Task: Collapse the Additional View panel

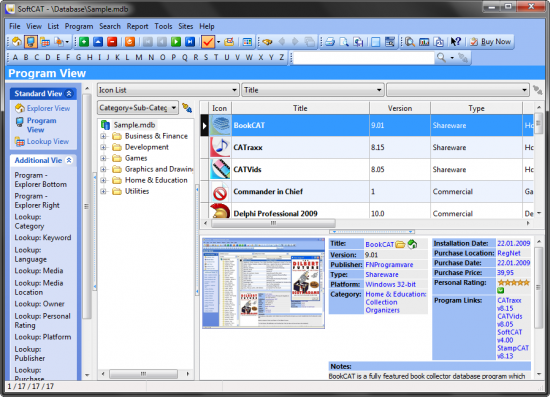Action: (x=69, y=160)
